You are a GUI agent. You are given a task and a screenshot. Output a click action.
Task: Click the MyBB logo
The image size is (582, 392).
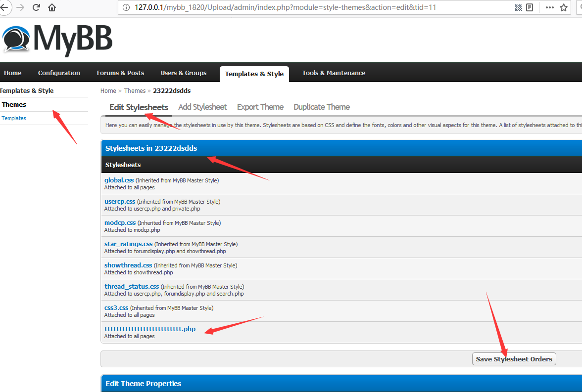point(57,40)
